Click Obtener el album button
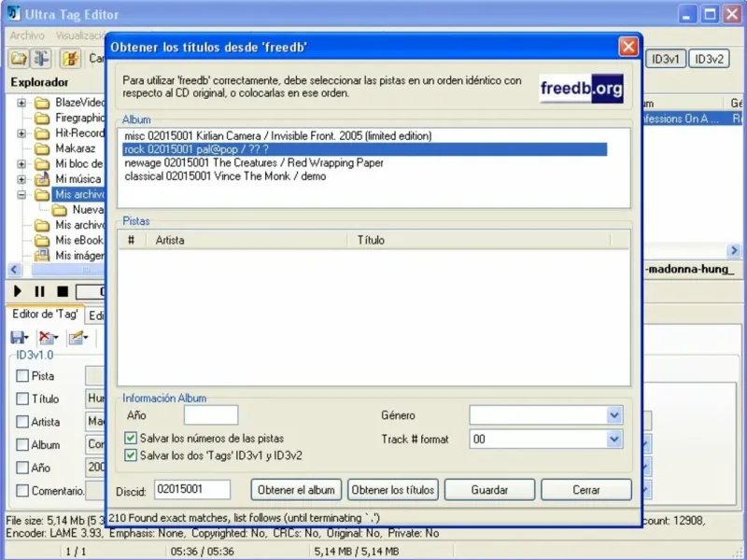This screenshot has width=747, height=560. click(296, 490)
